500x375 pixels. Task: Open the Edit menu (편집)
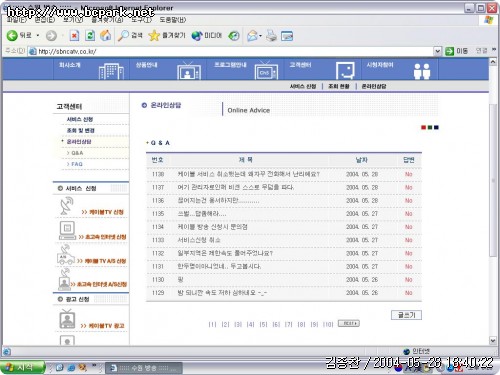pyautogui.click(x=45, y=20)
